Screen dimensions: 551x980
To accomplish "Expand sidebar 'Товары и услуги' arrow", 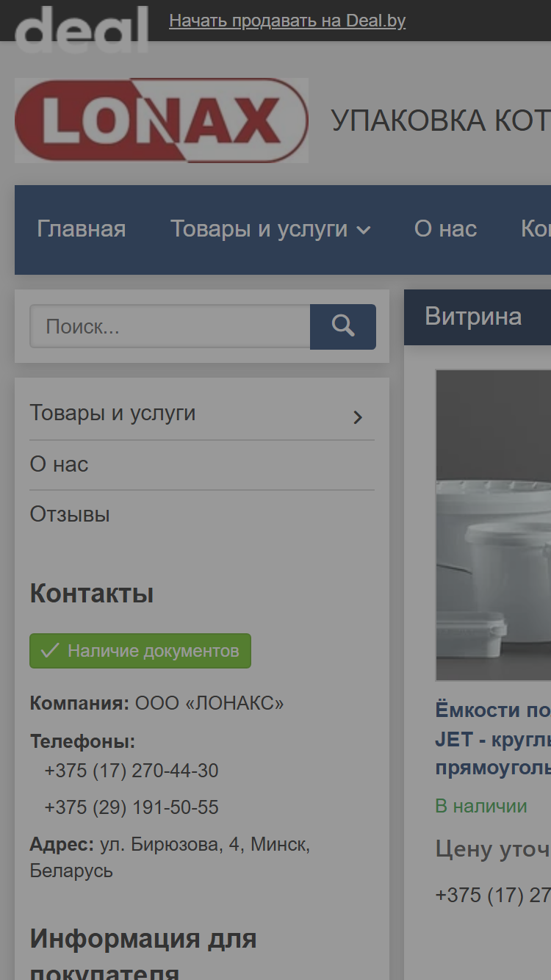I will coord(358,417).
